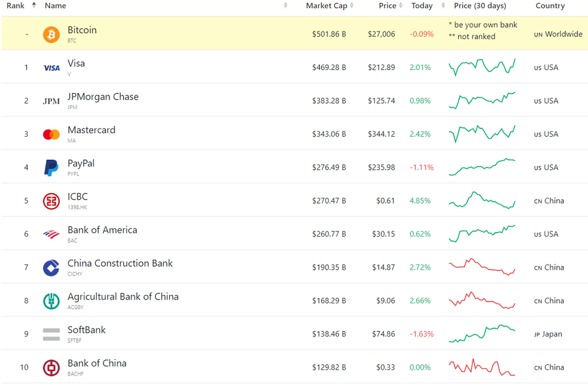
Task: Sort table by Rank column arrows
Action: (x=34, y=5)
